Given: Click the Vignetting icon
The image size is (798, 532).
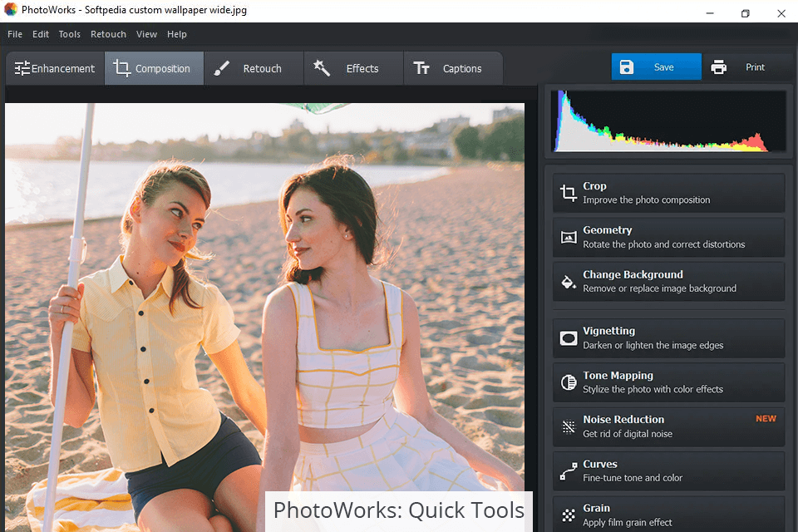Looking at the screenshot, I should pyautogui.click(x=568, y=338).
